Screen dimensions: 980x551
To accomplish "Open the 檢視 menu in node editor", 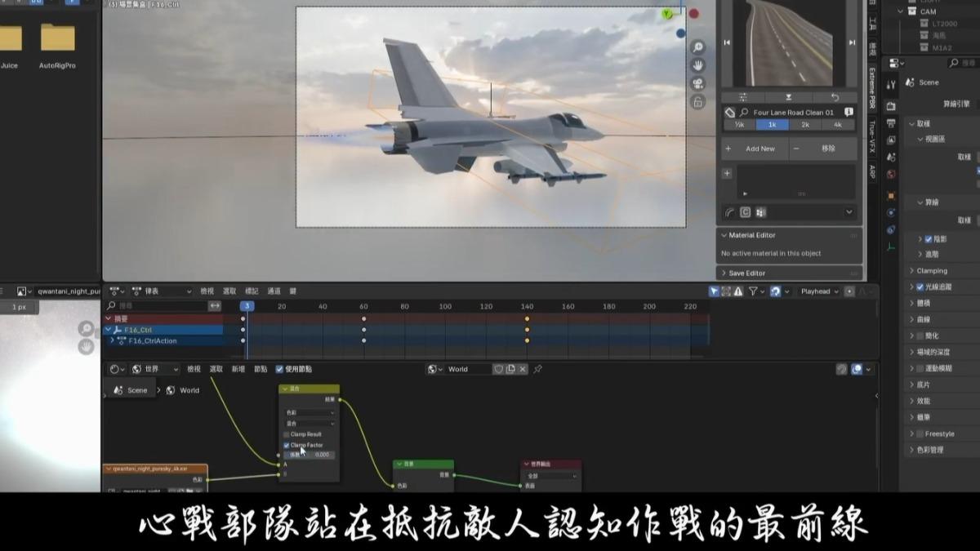I will click(x=194, y=369).
